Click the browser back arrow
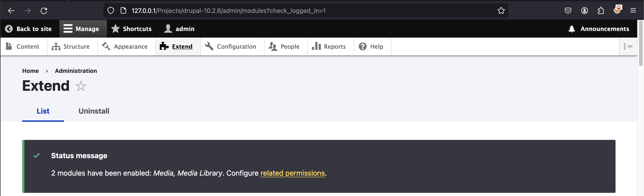Viewport: 644px width, 196px height. pos(11,10)
